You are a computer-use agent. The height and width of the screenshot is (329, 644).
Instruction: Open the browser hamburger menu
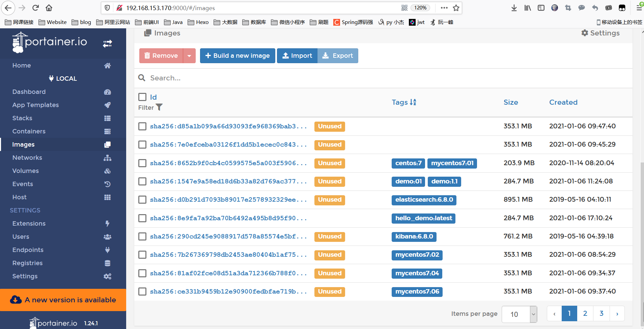click(x=639, y=8)
